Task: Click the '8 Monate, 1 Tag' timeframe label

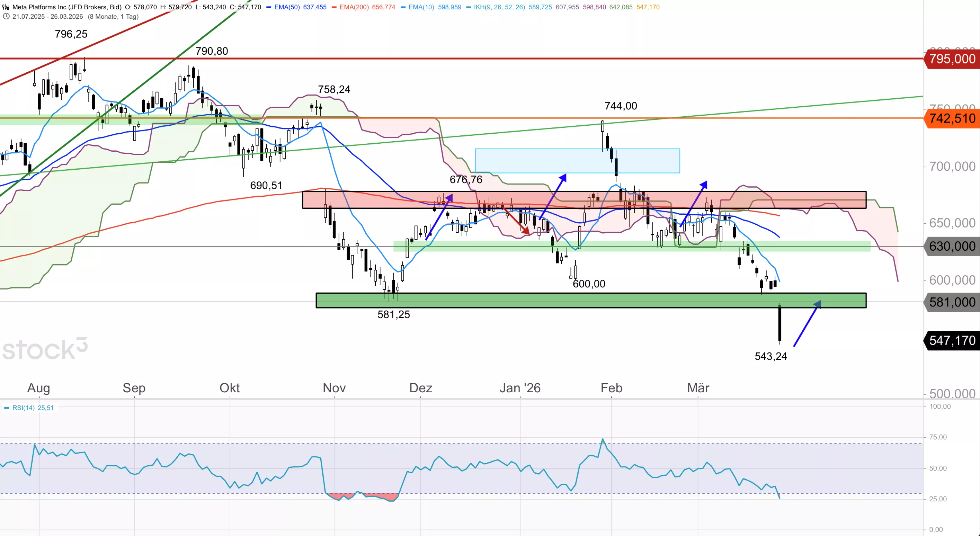Action: click(113, 16)
